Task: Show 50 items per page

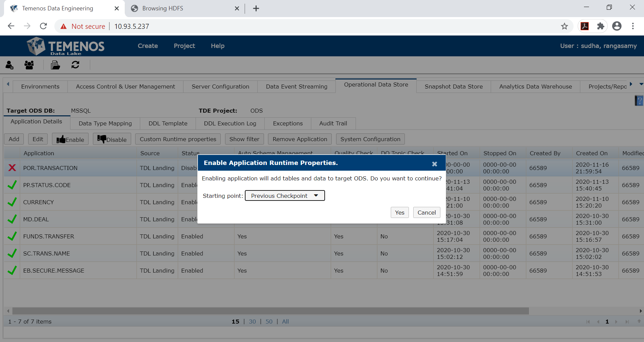Action: pyautogui.click(x=269, y=321)
